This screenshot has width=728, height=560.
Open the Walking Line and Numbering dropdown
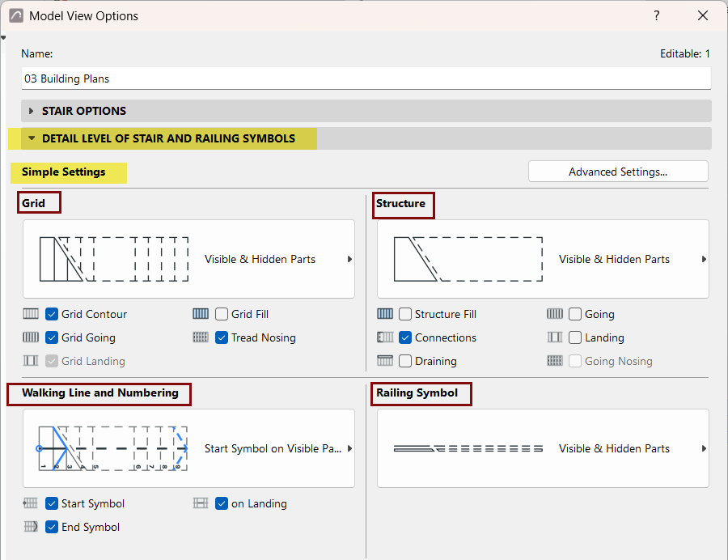(x=188, y=448)
